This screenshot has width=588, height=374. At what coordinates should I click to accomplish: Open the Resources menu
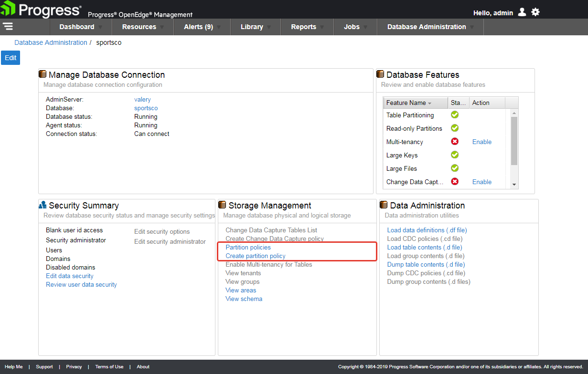pos(143,27)
